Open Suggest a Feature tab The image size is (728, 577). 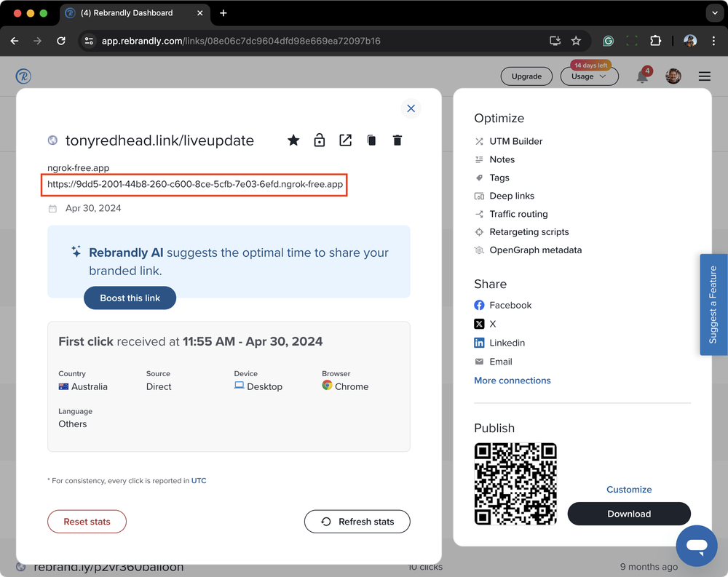(713, 305)
